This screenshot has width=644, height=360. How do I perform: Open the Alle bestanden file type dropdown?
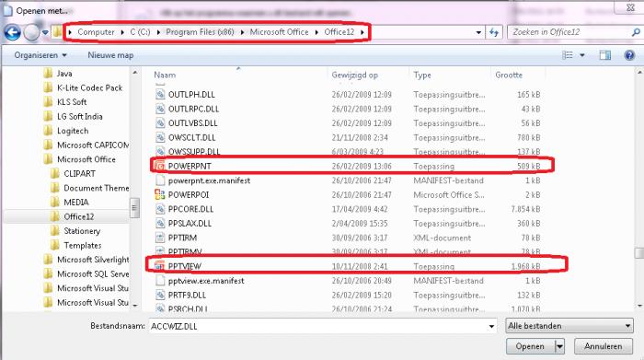569,326
